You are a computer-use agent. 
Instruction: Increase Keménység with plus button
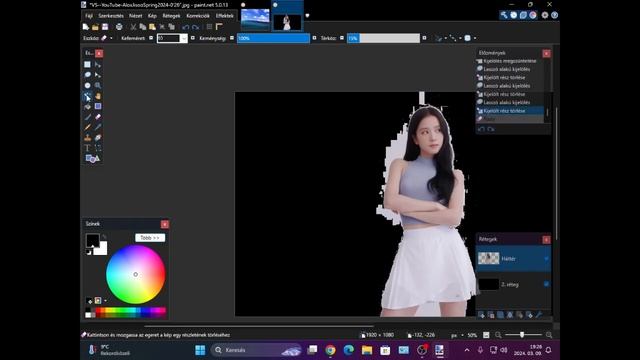pos(314,38)
